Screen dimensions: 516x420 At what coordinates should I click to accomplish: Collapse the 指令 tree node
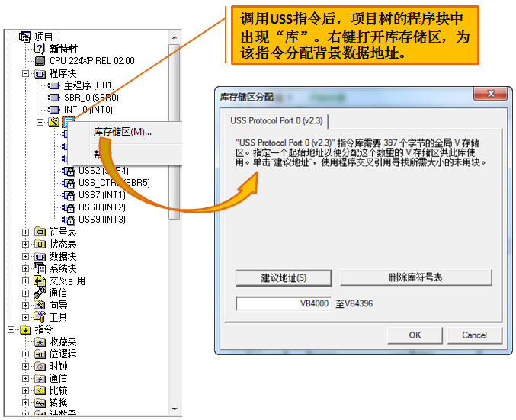point(11,329)
